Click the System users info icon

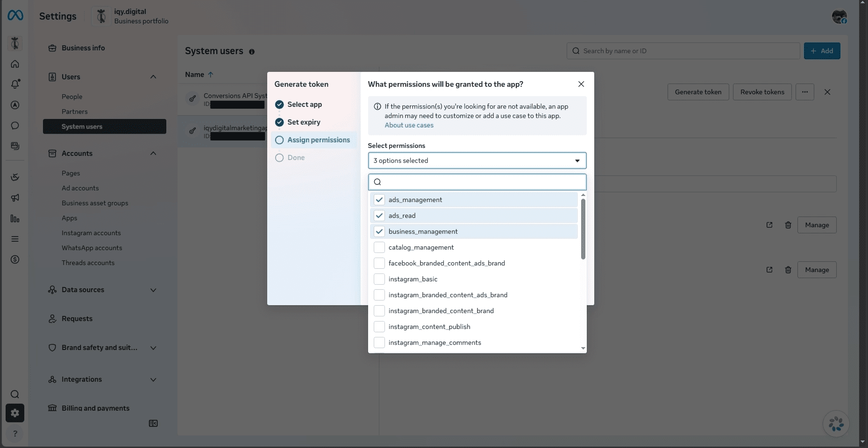252,52
